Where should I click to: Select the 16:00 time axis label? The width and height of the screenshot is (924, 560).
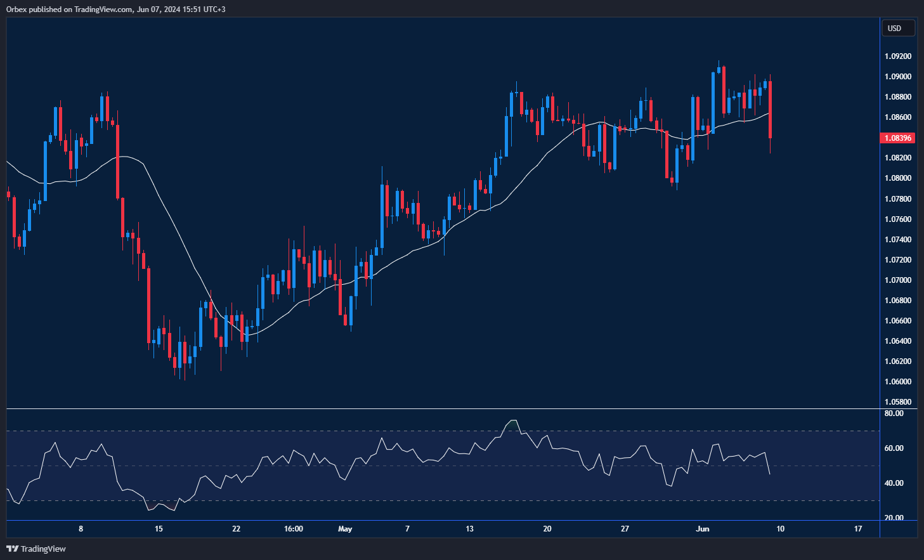294,529
